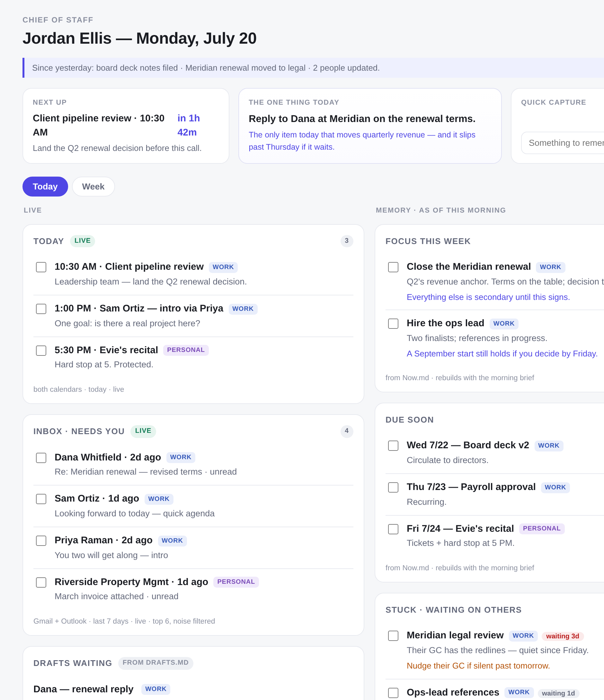Mark Wed 7/22 Board deck v2 done
The width and height of the screenshot is (604, 700).
click(393, 446)
